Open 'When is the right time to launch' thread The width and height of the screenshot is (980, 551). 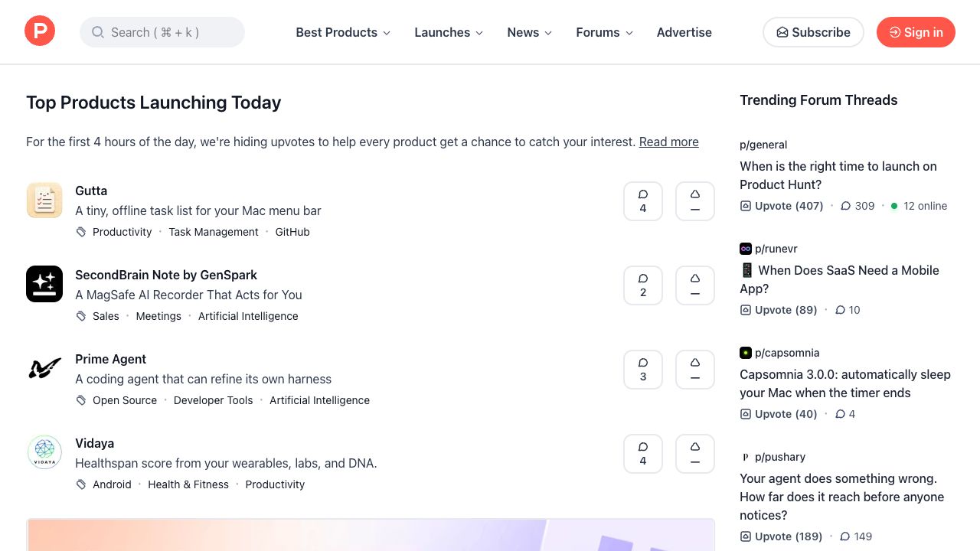[838, 175]
